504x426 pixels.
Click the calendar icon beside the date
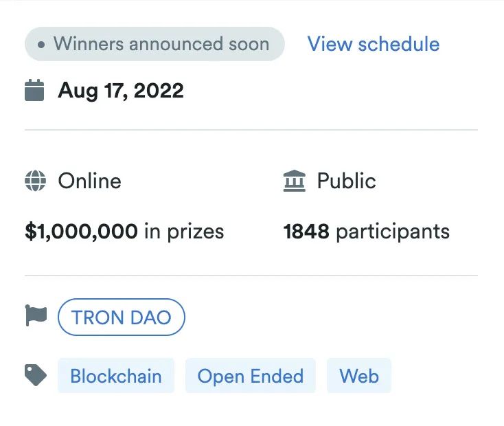34,90
